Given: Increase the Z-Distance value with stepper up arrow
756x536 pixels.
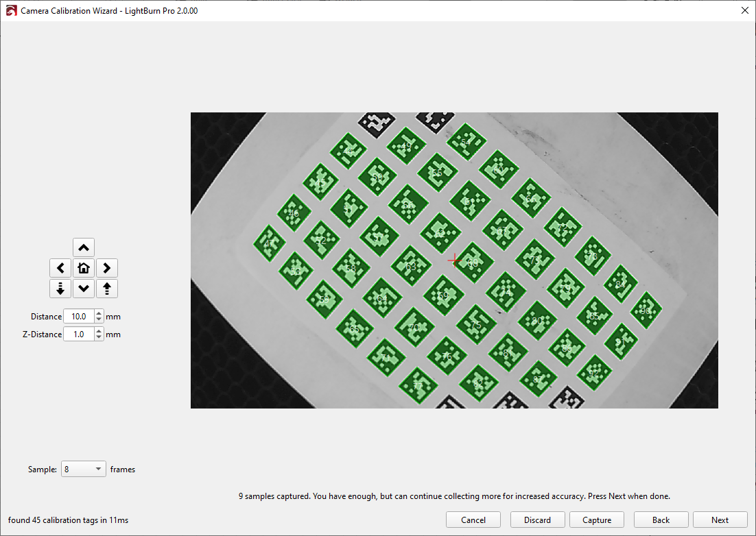Looking at the screenshot, I should 99,331.
